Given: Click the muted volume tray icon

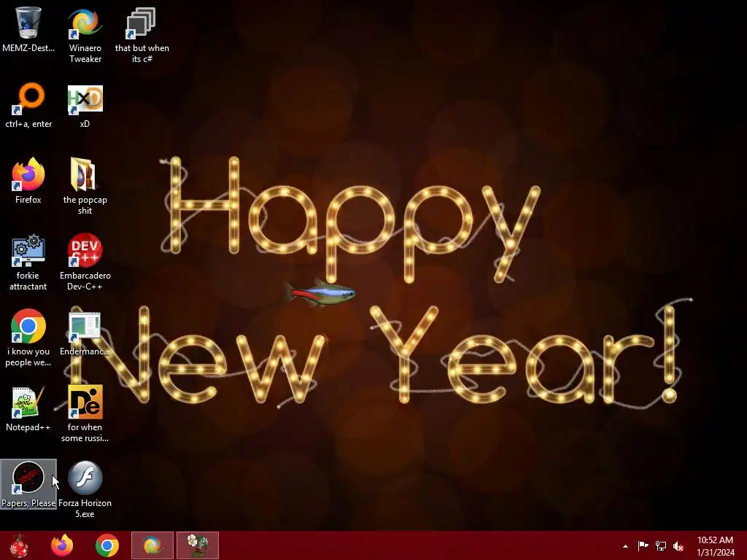Looking at the screenshot, I should (678, 546).
